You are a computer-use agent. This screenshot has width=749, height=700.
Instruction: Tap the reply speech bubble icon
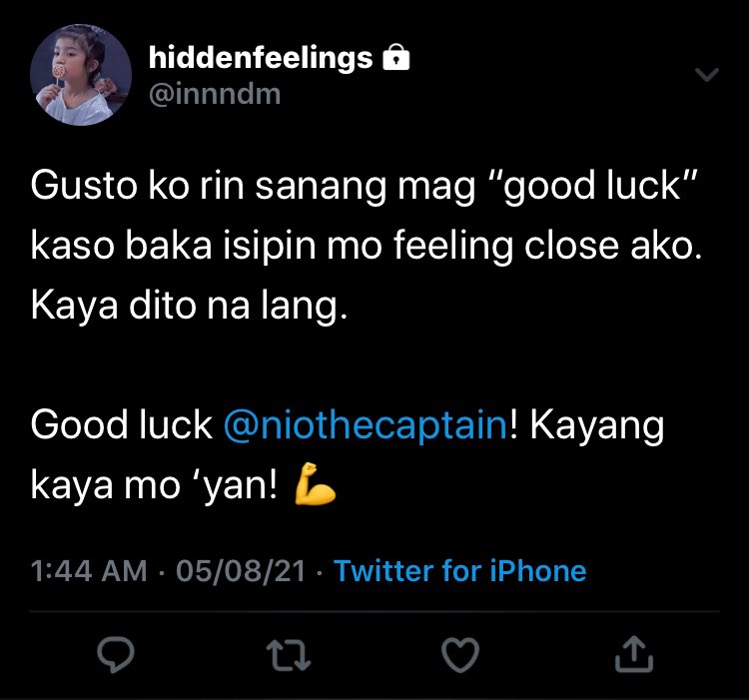pyautogui.click(x=116, y=655)
